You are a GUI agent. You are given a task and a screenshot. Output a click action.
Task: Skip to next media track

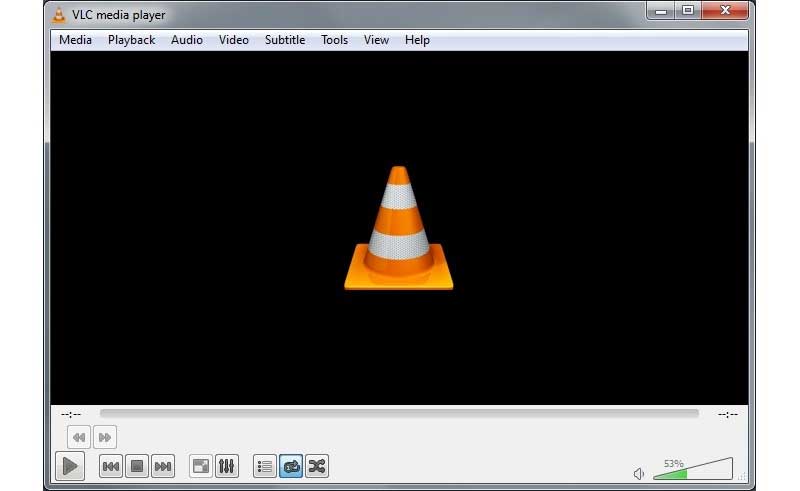coord(163,466)
